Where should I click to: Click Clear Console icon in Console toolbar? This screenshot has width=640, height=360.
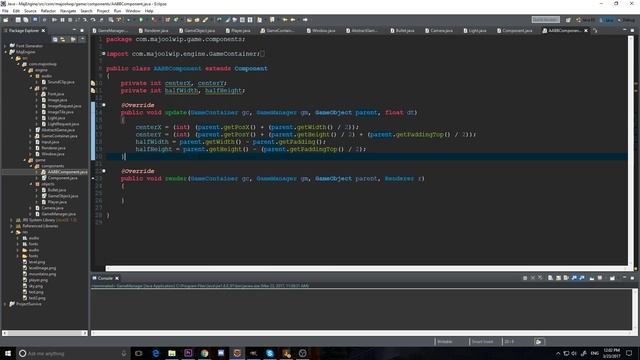tap(550, 278)
